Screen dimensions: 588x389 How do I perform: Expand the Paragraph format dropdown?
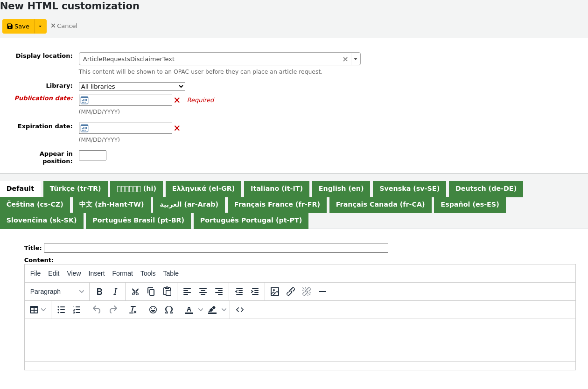point(56,291)
